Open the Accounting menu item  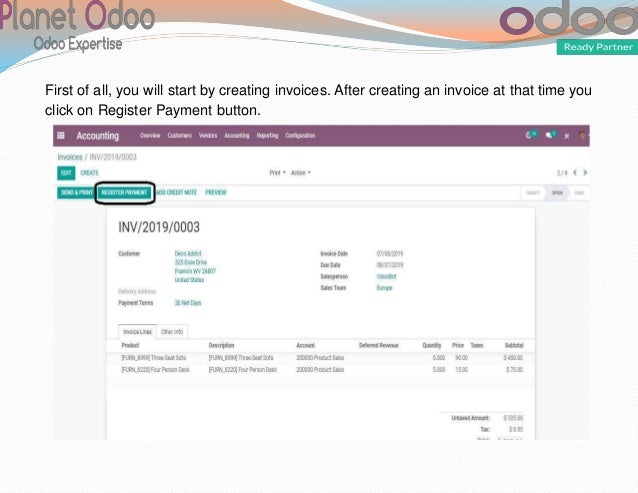pos(237,135)
